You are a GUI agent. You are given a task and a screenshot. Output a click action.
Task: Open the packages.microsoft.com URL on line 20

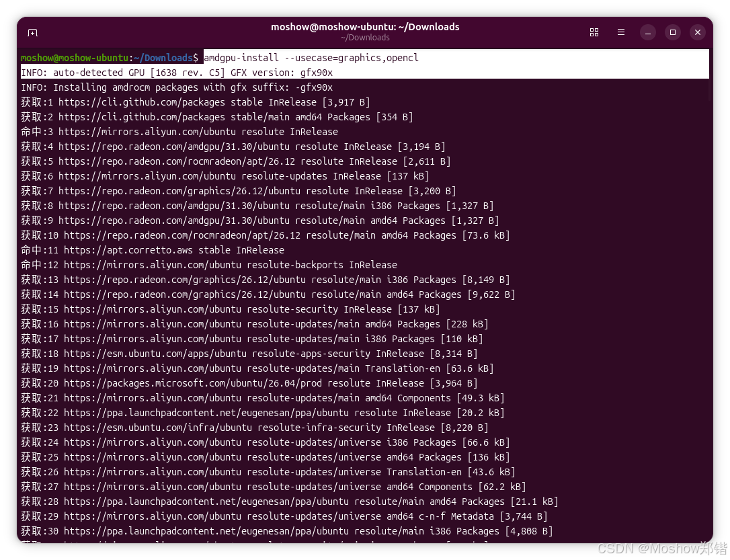193,384
